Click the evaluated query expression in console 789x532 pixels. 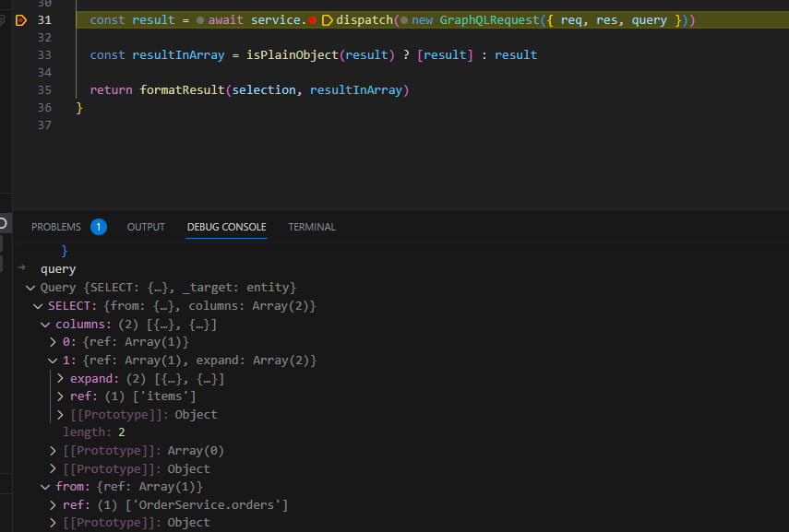tap(57, 268)
